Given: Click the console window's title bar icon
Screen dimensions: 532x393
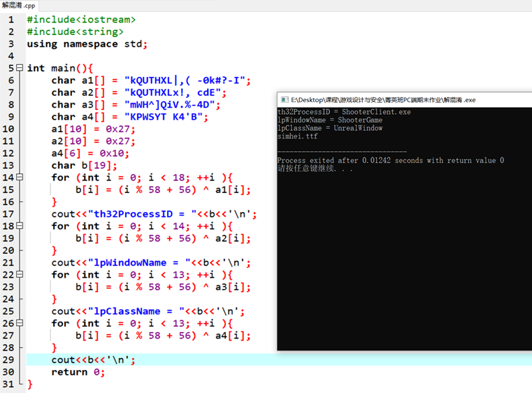Looking at the screenshot, I should pos(285,100).
